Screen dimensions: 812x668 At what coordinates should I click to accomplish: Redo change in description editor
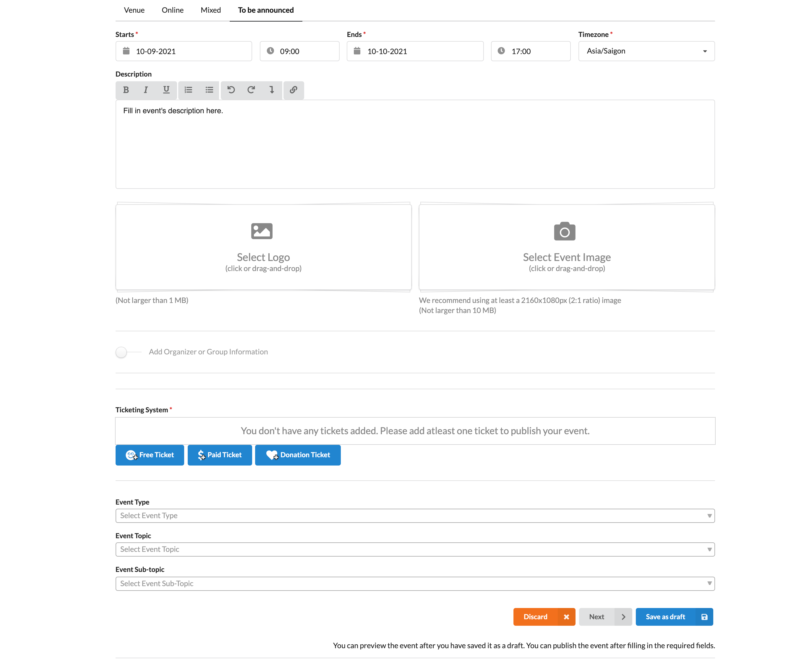[x=251, y=90]
